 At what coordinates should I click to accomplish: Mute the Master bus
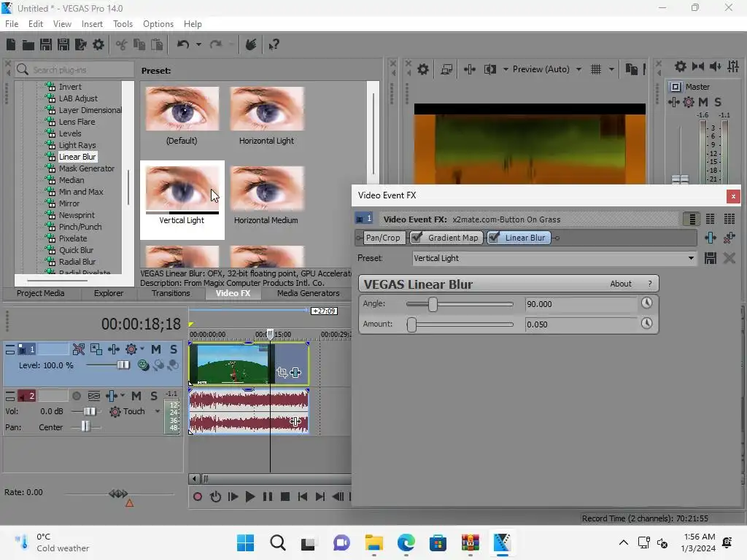pyautogui.click(x=703, y=102)
